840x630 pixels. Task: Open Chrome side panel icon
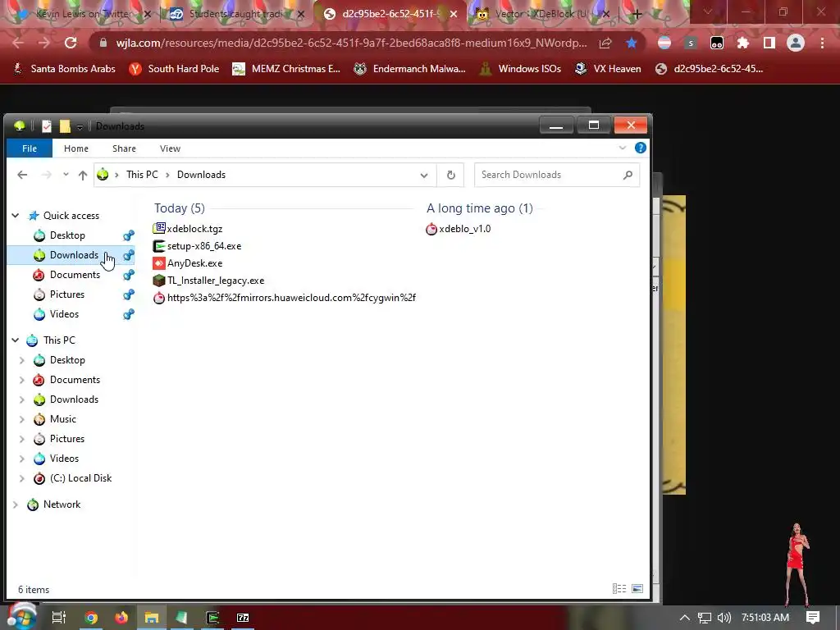pos(769,43)
